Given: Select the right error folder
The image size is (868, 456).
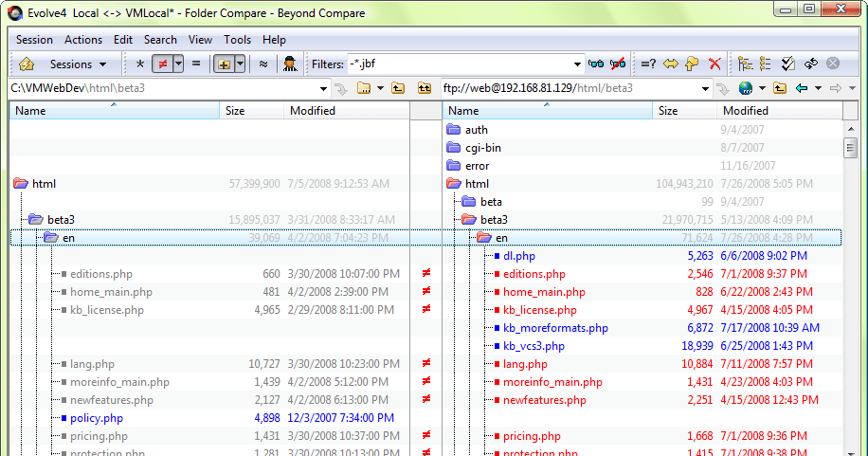Looking at the screenshot, I should 477,166.
